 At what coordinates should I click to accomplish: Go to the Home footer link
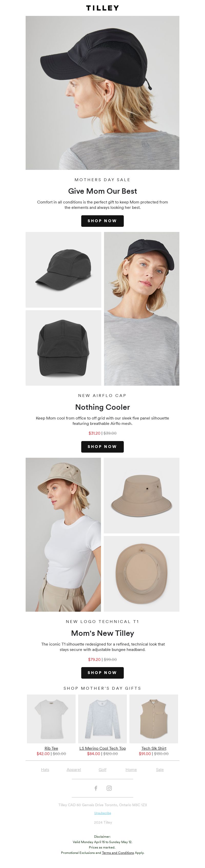point(131,769)
